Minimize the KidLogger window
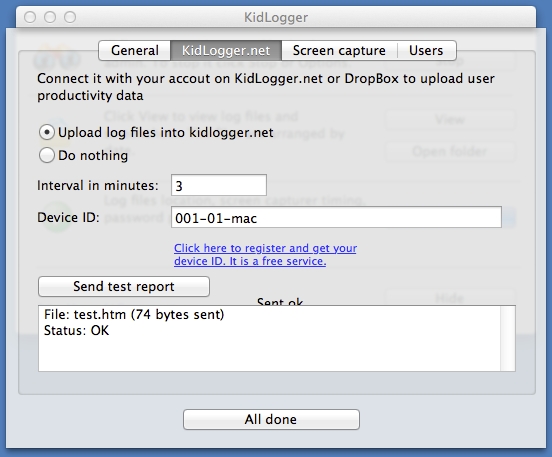The width and height of the screenshot is (552, 457). (x=50, y=17)
